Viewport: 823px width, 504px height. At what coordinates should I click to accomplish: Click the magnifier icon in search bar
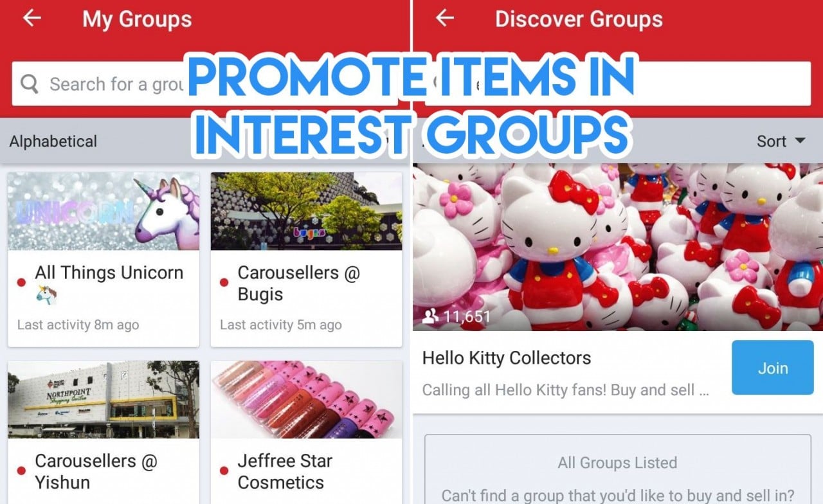[30, 84]
